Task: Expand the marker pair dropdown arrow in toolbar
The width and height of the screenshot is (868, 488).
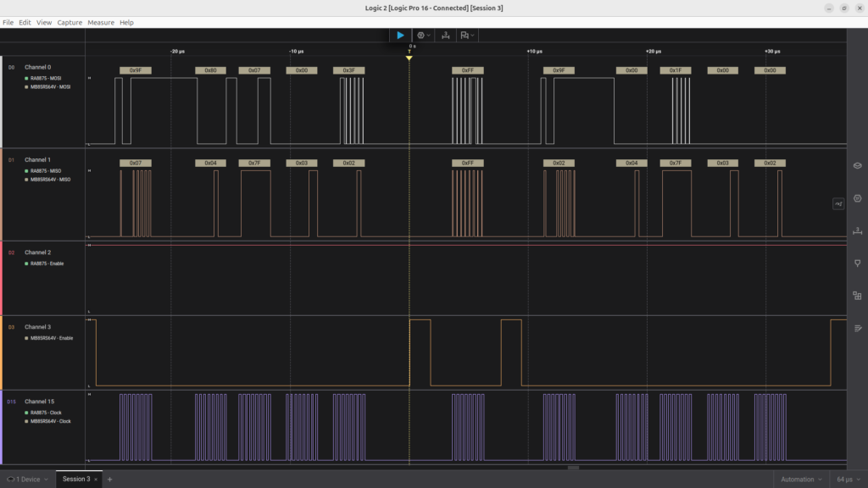Action: coord(472,36)
